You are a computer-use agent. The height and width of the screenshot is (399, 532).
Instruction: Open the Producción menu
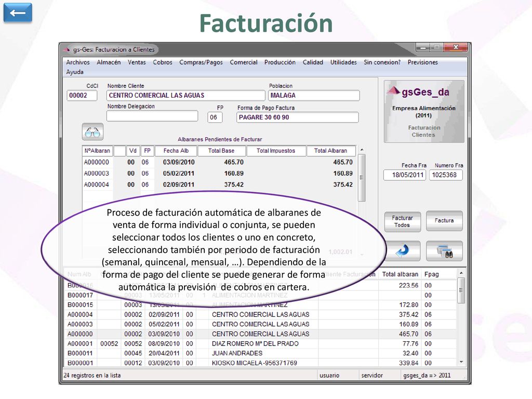tap(280, 62)
